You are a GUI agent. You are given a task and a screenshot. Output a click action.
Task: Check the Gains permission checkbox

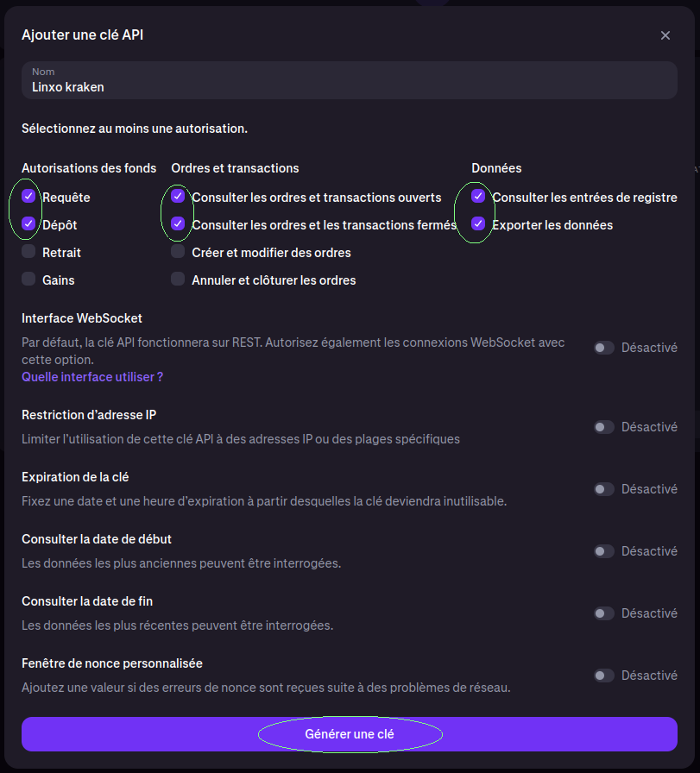click(28, 279)
